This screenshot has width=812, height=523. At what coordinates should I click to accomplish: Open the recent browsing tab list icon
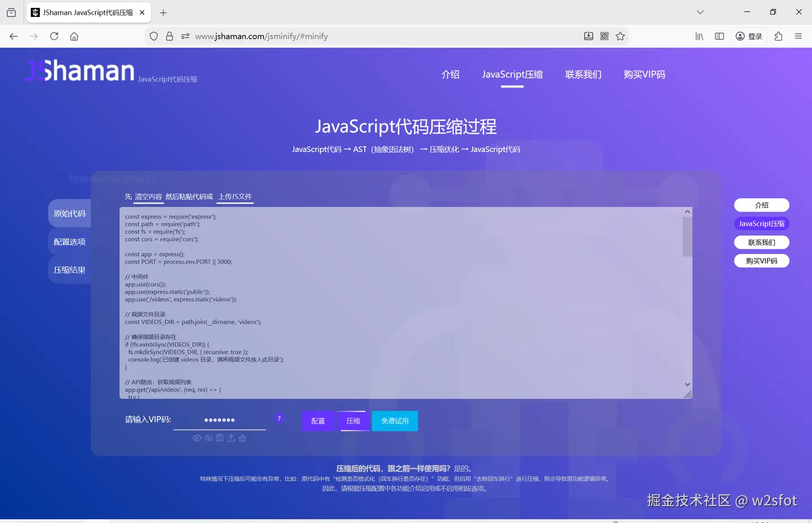click(x=11, y=12)
